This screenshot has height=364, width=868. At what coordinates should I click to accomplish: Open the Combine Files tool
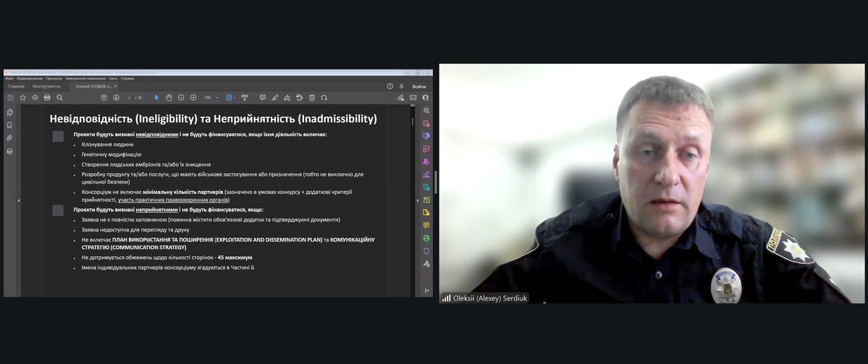[426, 136]
